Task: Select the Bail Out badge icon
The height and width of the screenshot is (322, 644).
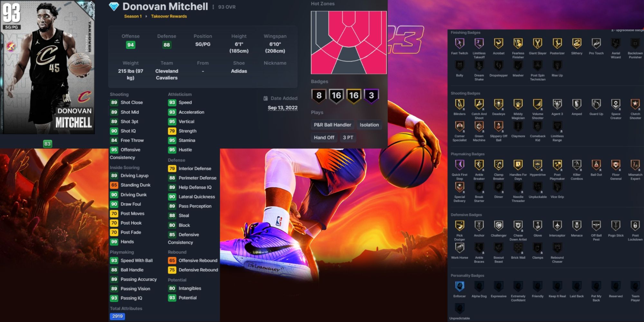Action: coord(596,165)
